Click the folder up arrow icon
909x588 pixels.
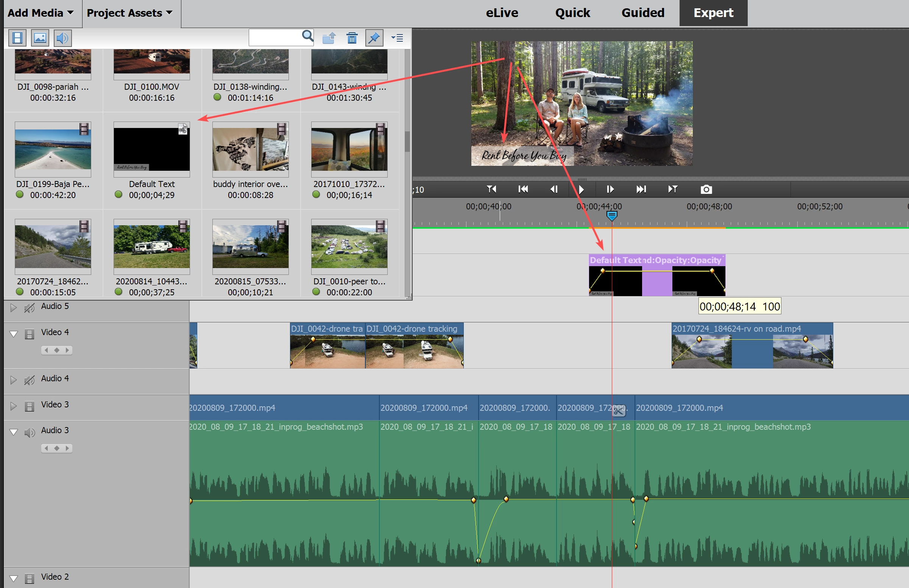coord(329,38)
